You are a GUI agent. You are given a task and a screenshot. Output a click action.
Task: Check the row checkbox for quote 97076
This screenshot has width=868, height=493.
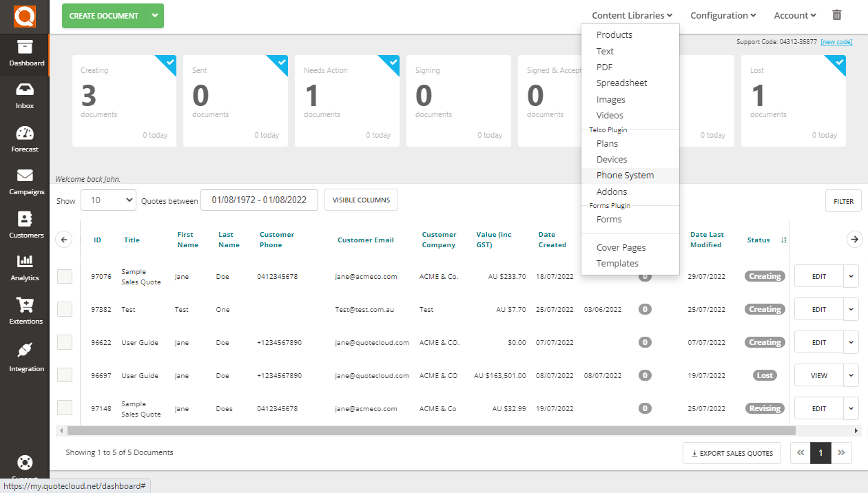pos(65,276)
